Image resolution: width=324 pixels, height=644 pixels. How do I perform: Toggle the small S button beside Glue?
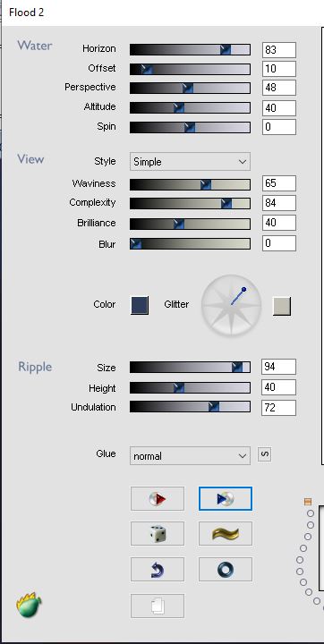(x=264, y=454)
